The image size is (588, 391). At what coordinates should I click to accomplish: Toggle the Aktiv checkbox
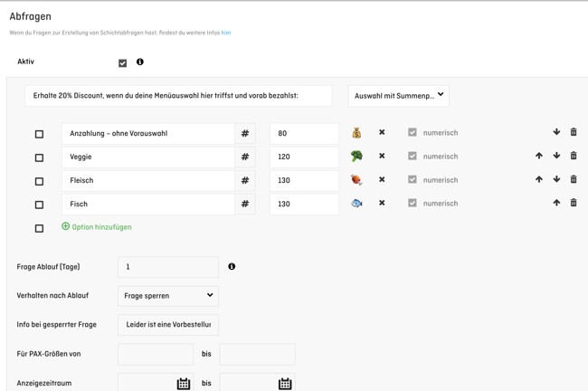123,63
